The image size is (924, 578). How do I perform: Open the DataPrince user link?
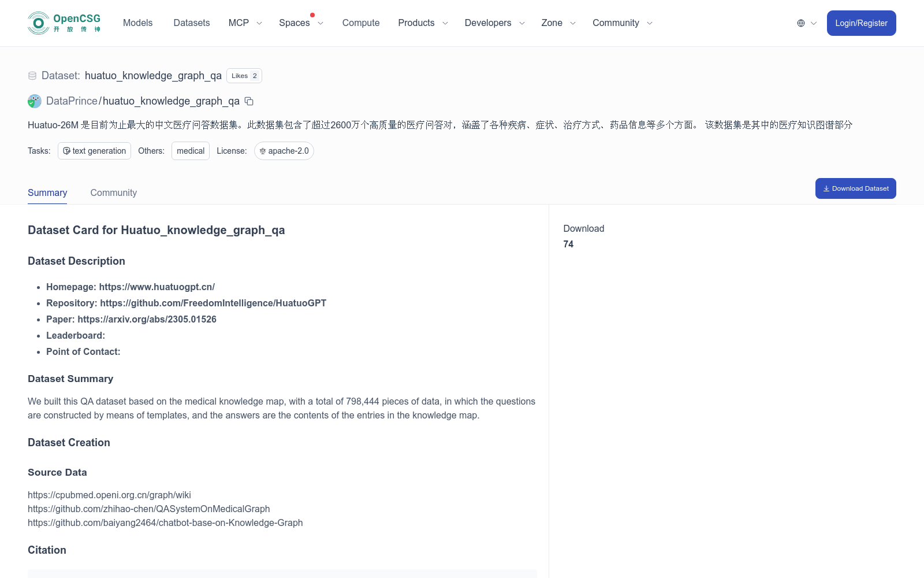tap(72, 101)
